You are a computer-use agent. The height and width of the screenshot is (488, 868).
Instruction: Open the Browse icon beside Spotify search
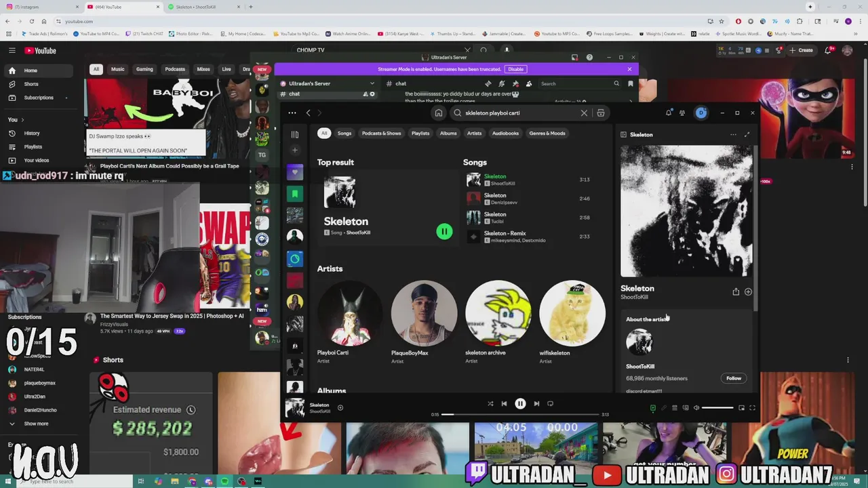coord(601,113)
